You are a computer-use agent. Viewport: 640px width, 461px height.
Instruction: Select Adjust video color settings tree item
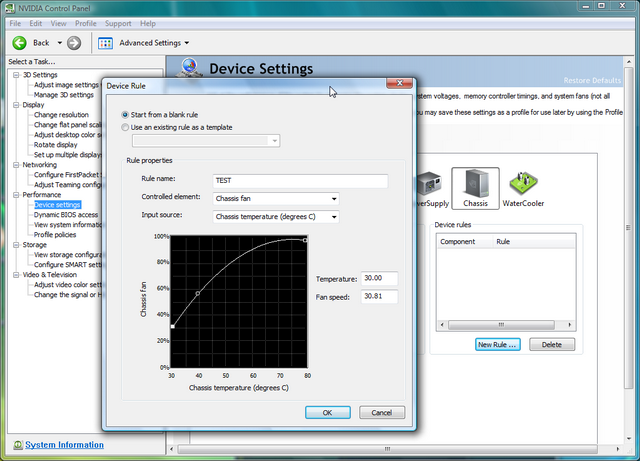coord(68,285)
